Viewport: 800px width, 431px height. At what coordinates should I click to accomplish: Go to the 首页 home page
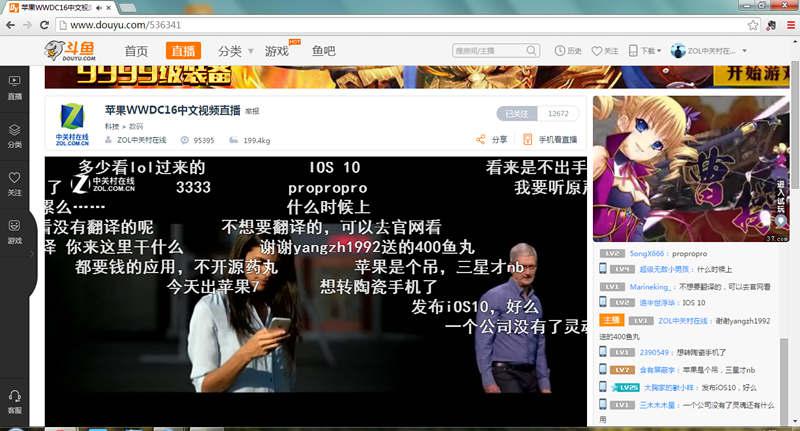136,51
